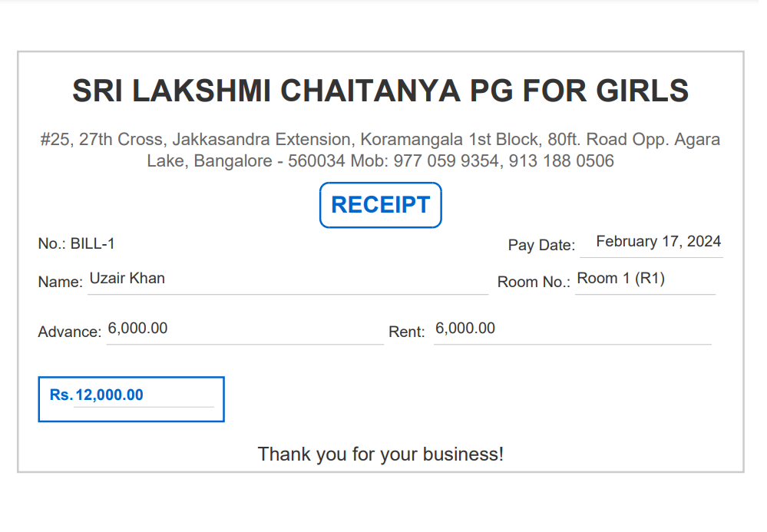Viewport: 767px width, 532px height.
Task: Click the Thank you for your business text
Action: tap(380, 454)
